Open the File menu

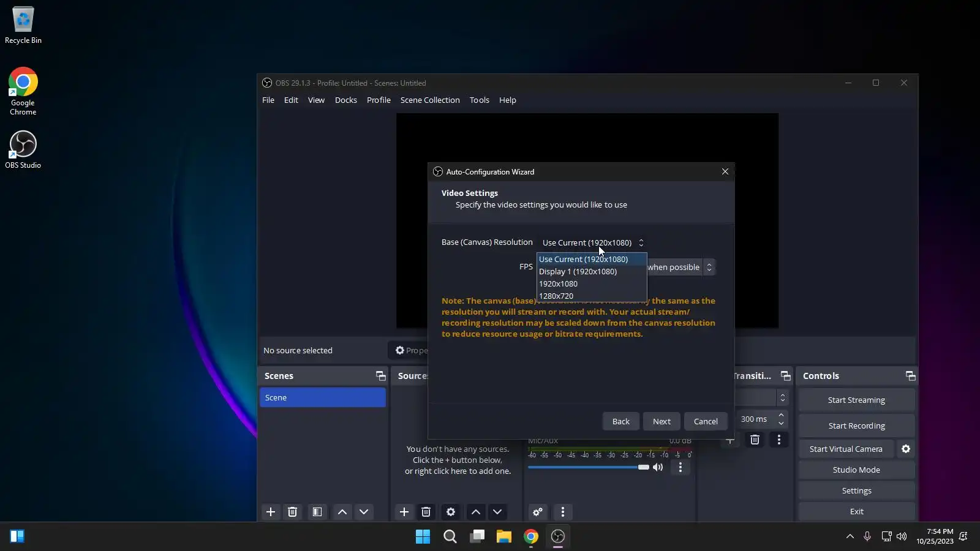pyautogui.click(x=268, y=100)
